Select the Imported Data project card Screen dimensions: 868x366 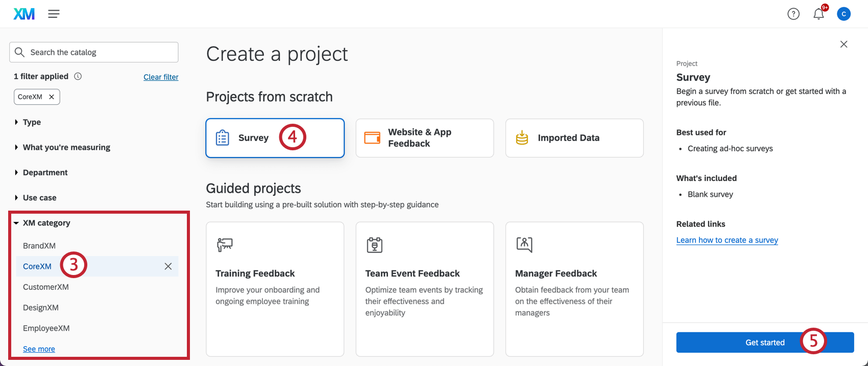(x=574, y=138)
